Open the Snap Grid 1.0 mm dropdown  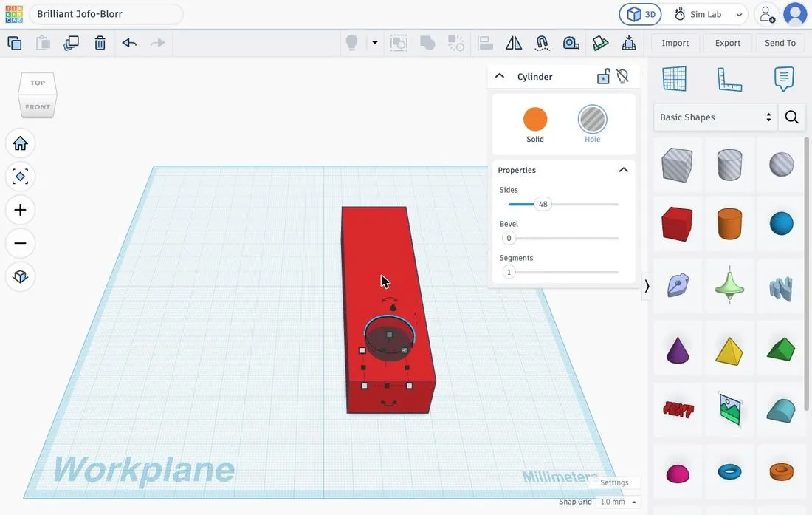pos(619,502)
